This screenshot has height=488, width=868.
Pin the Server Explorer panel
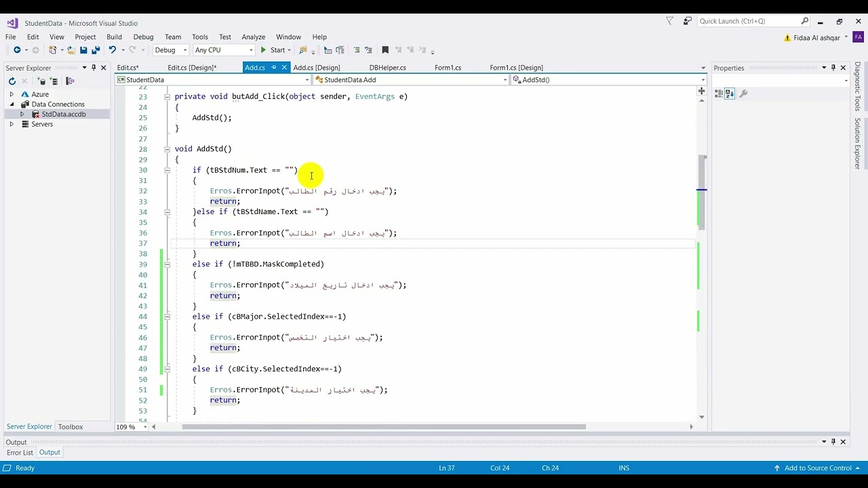pyautogui.click(x=94, y=68)
